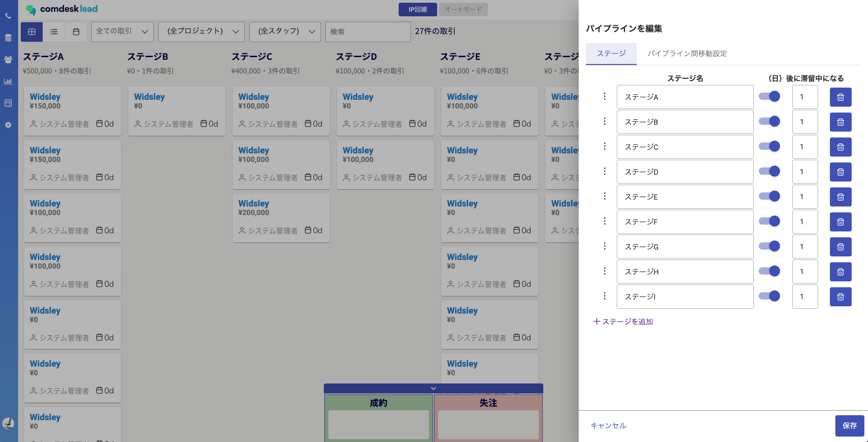The height and width of the screenshot is (442, 868).
Task: Click the comdesk lead logo
Action: click(62, 9)
